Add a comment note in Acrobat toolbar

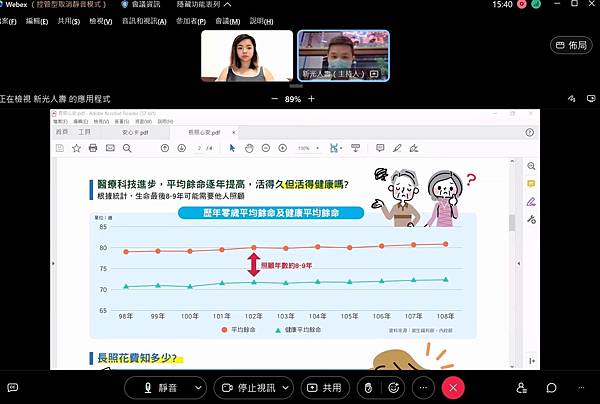tap(380, 148)
